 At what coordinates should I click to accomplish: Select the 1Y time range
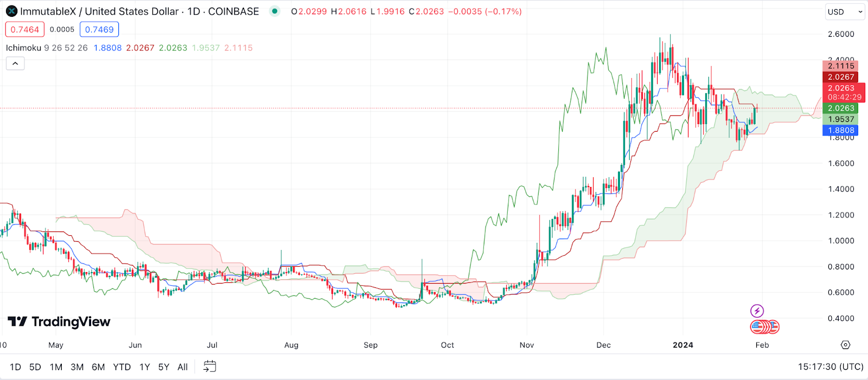tap(145, 367)
